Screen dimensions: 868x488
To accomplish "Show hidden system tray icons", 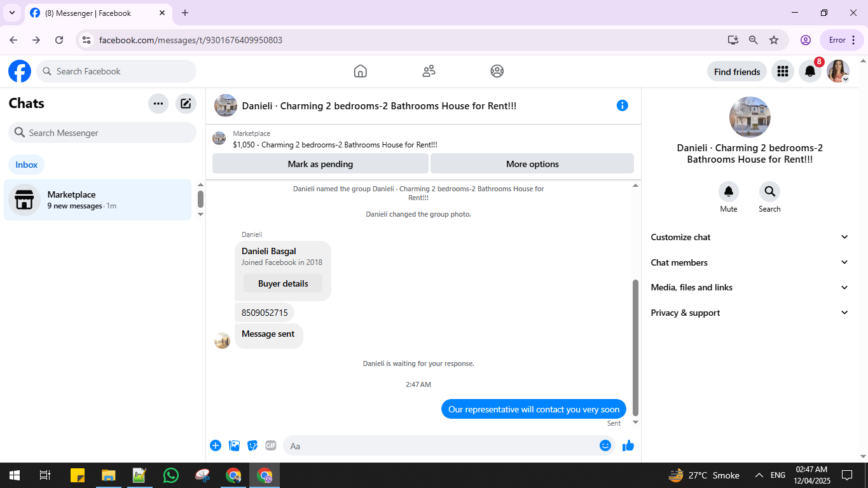I will [759, 475].
